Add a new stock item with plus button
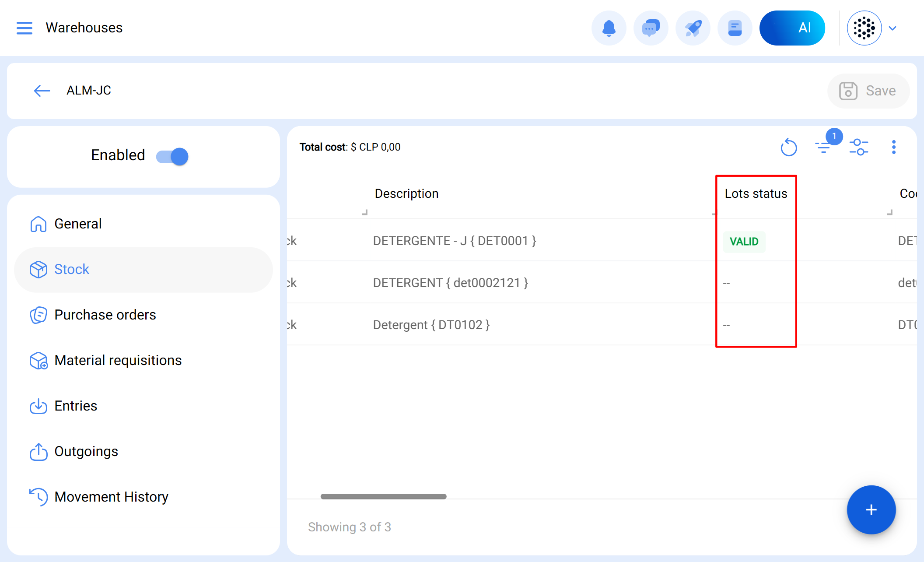 871,509
